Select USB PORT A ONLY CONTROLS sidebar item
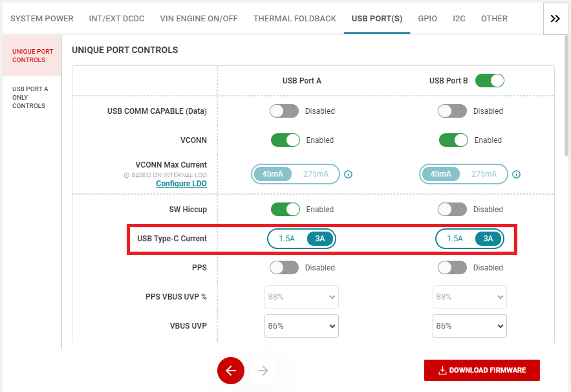This screenshot has width=571, height=392. [x=30, y=97]
